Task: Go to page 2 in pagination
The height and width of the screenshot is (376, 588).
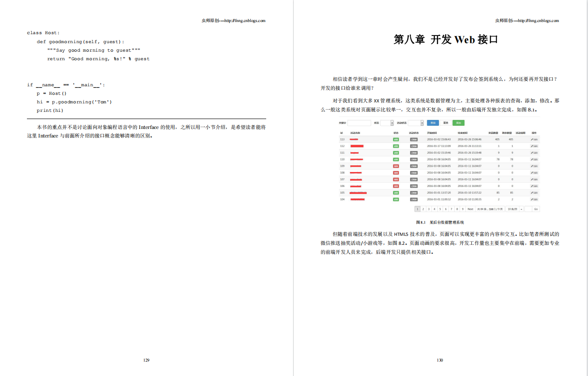Action: (x=423, y=209)
